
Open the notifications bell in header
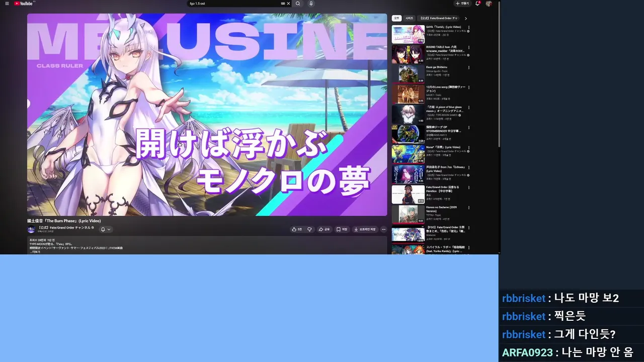click(x=477, y=4)
